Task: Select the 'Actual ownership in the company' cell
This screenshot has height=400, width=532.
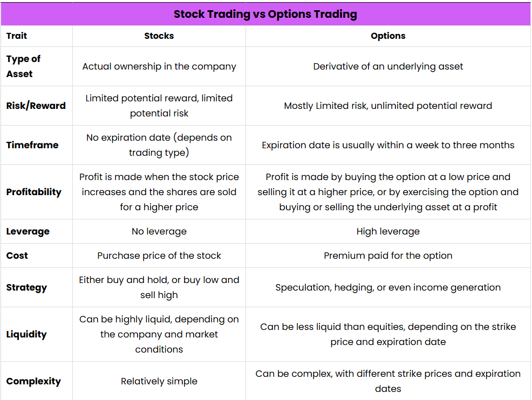Action: pyautogui.click(x=159, y=66)
